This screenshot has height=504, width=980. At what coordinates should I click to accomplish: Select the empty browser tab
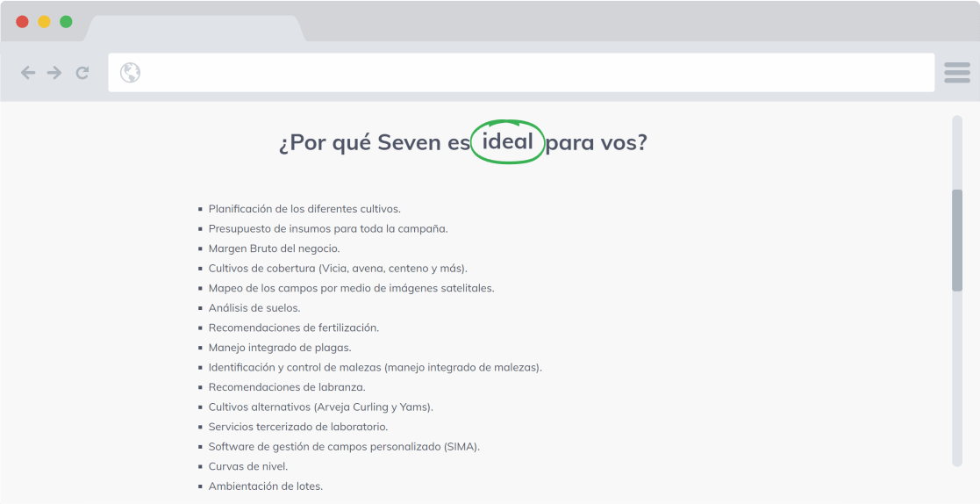(x=195, y=29)
